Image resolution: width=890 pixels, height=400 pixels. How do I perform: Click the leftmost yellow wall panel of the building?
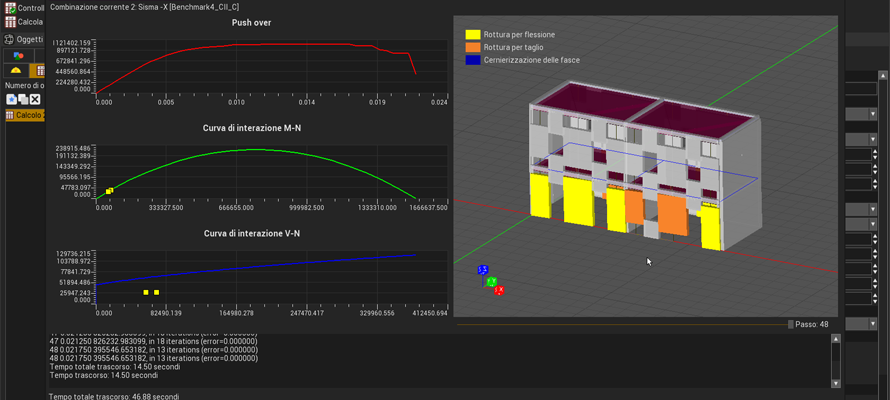(x=540, y=196)
